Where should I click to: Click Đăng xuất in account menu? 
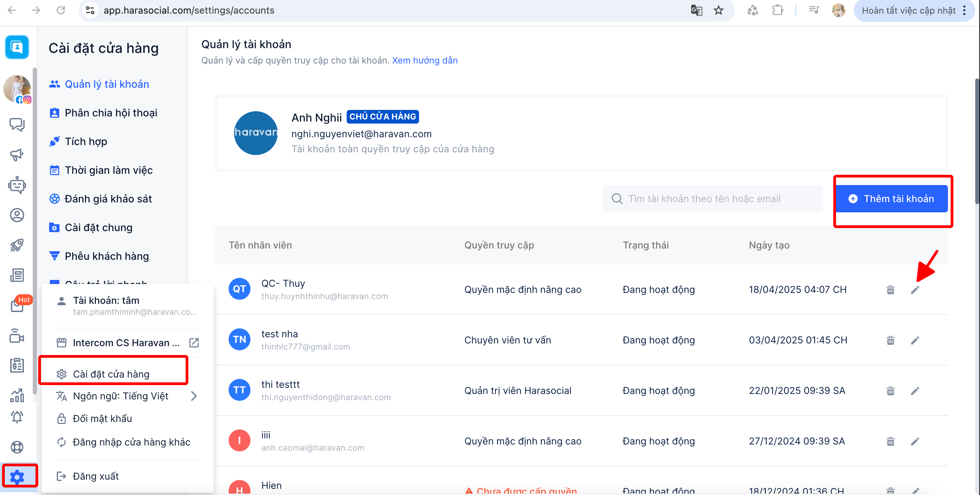click(x=96, y=476)
